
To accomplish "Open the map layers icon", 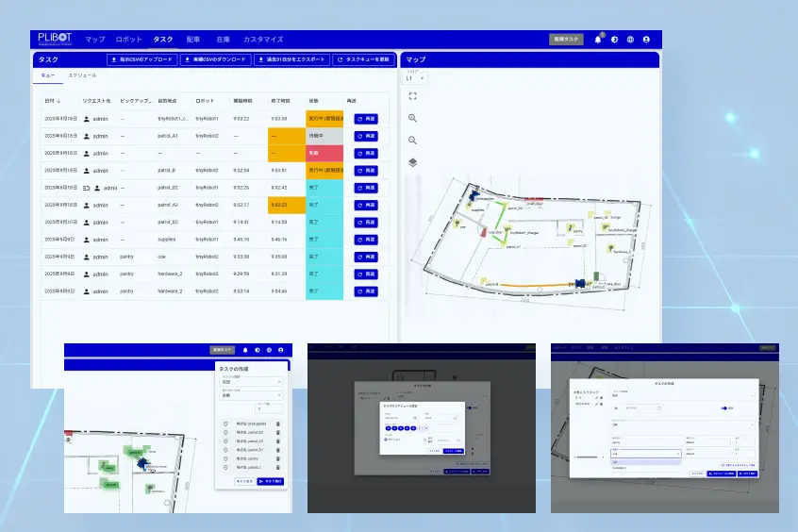I will pos(413,162).
